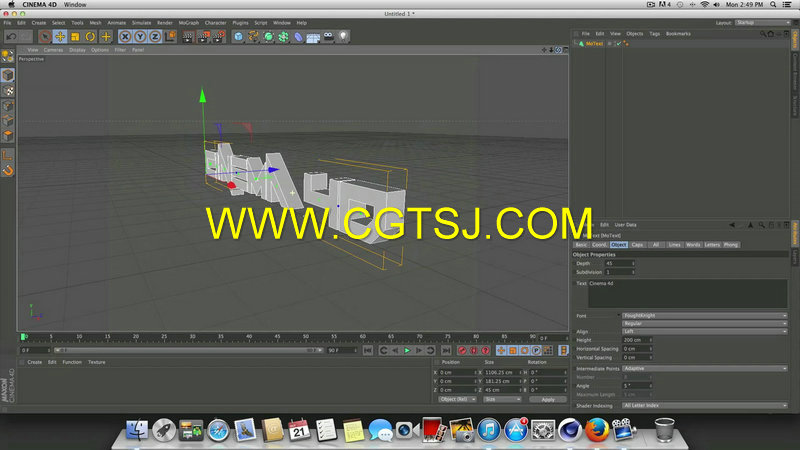800x450 pixels.
Task: Click the Depth value field
Action: click(619, 264)
